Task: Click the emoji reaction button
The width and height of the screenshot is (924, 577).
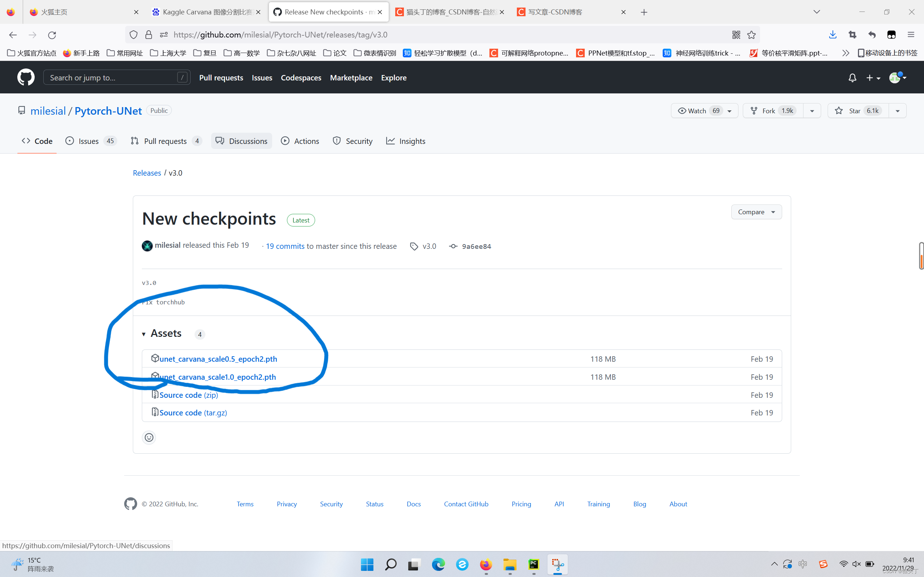Action: click(149, 437)
